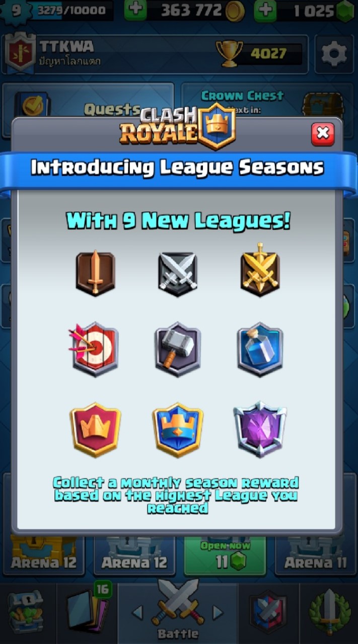
Task: Close the League Seasons popup
Action: click(323, 133)
